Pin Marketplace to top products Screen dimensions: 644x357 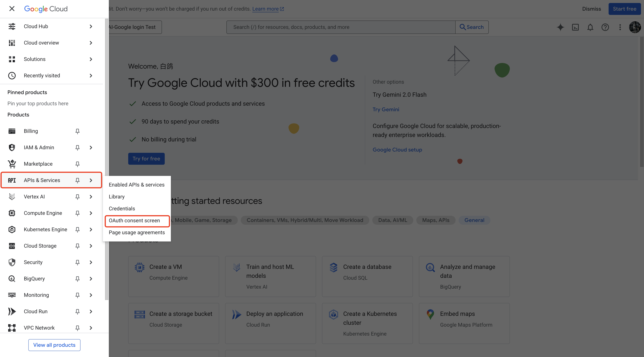pyautogui.click(x=78, y=164)
